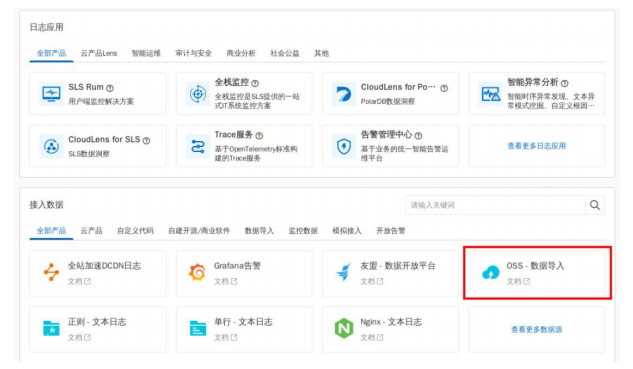Screen dimensions: 633x369
Task: Open 文档 link under 友盟 - 数据开放平台
Action: tap(372, 281)
